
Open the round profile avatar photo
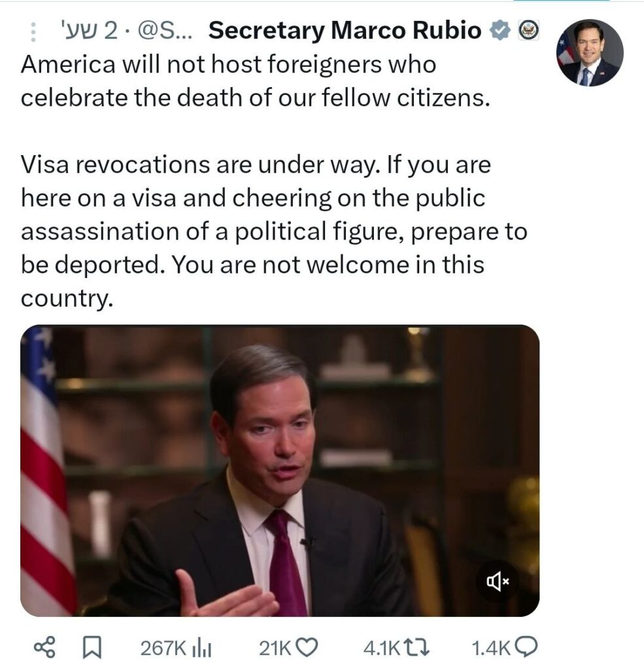click(589, 53)
